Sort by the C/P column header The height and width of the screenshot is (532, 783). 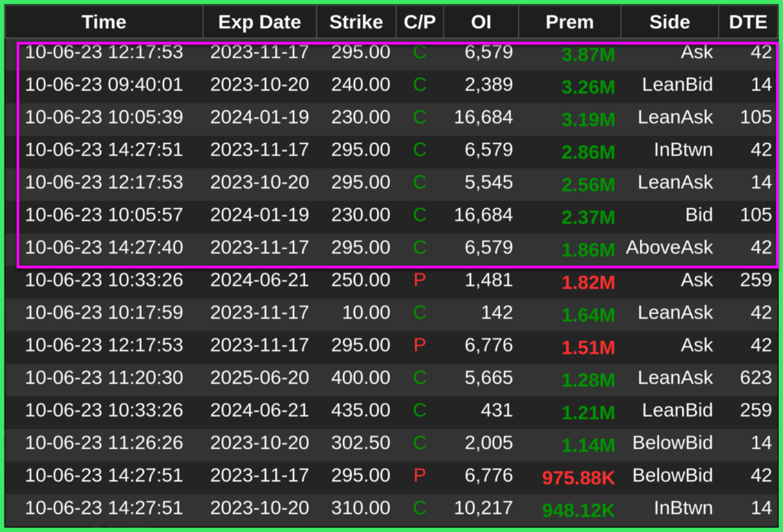420,22
